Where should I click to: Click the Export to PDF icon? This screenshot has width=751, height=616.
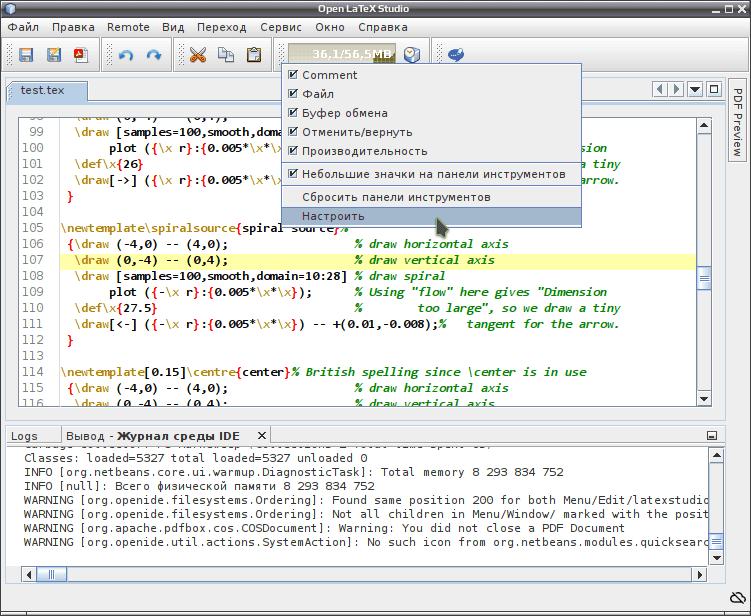click(x=81, y=55)
